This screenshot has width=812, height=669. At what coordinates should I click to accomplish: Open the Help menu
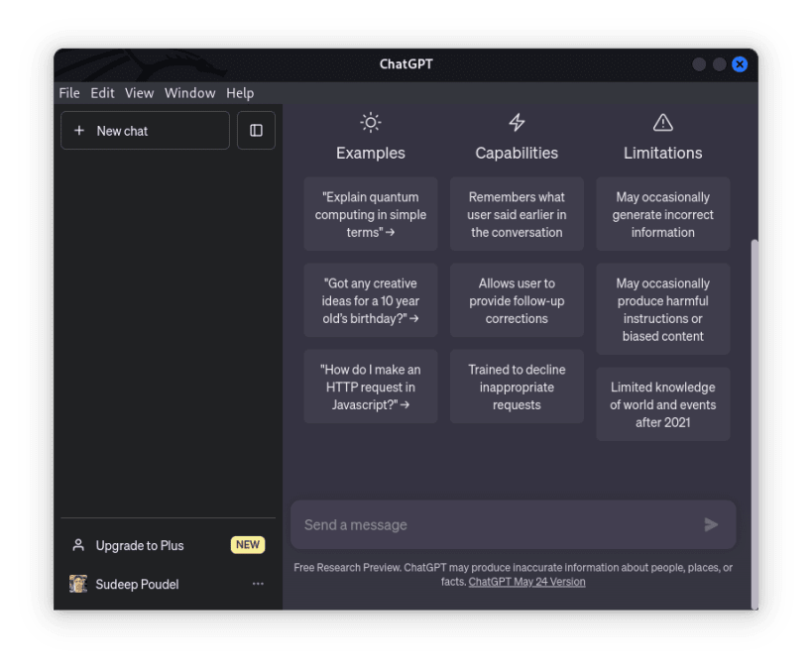click(240, 92)
